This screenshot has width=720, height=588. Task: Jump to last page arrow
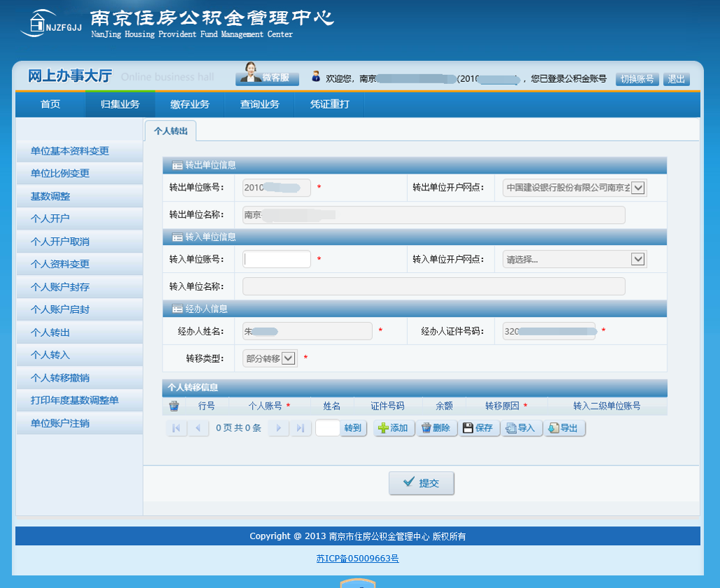coord(300,428)
